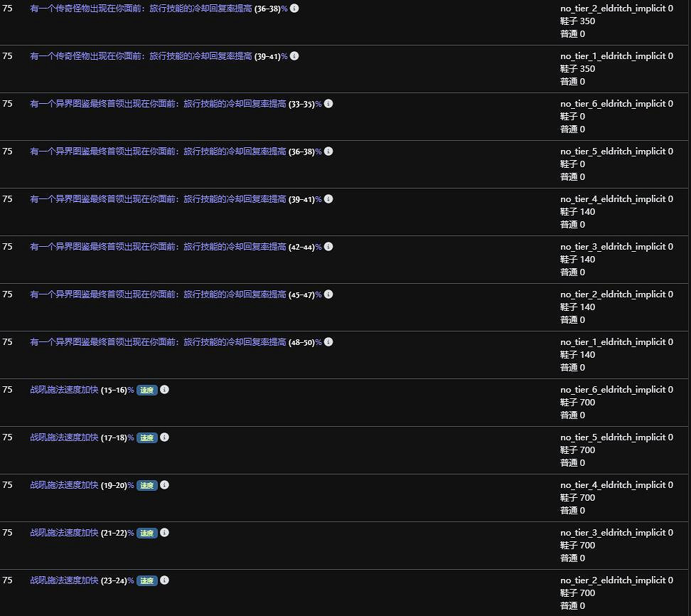Select 速度 tag in the (21–22)% row

146,533
